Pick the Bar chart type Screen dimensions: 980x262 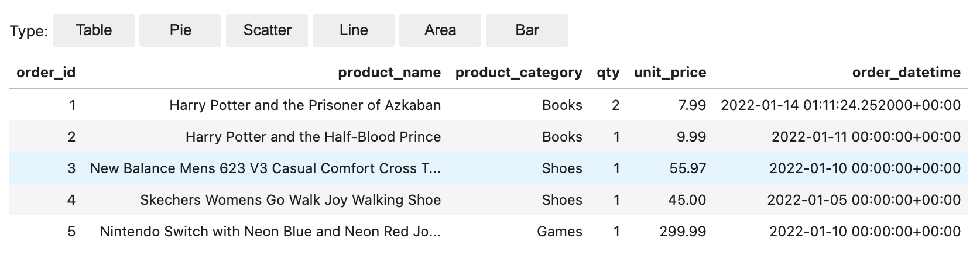(x=527, y=30)
